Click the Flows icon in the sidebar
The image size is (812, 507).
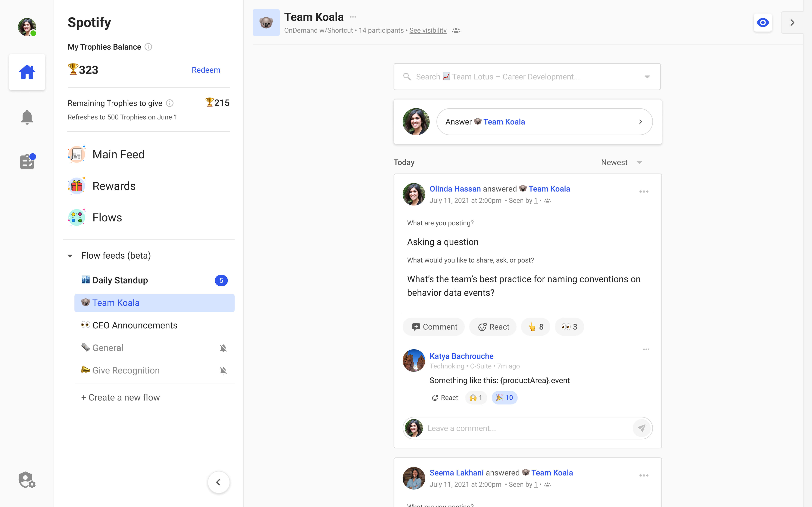coord(77,217)
